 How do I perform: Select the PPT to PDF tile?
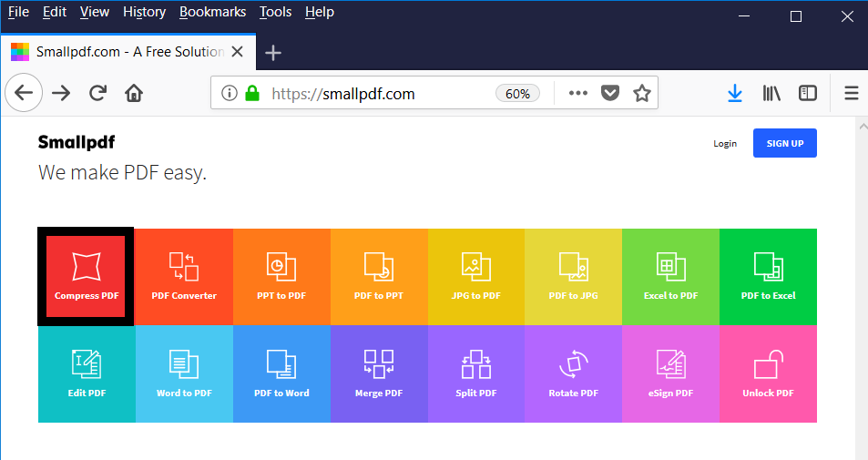(x=281, y=277)
